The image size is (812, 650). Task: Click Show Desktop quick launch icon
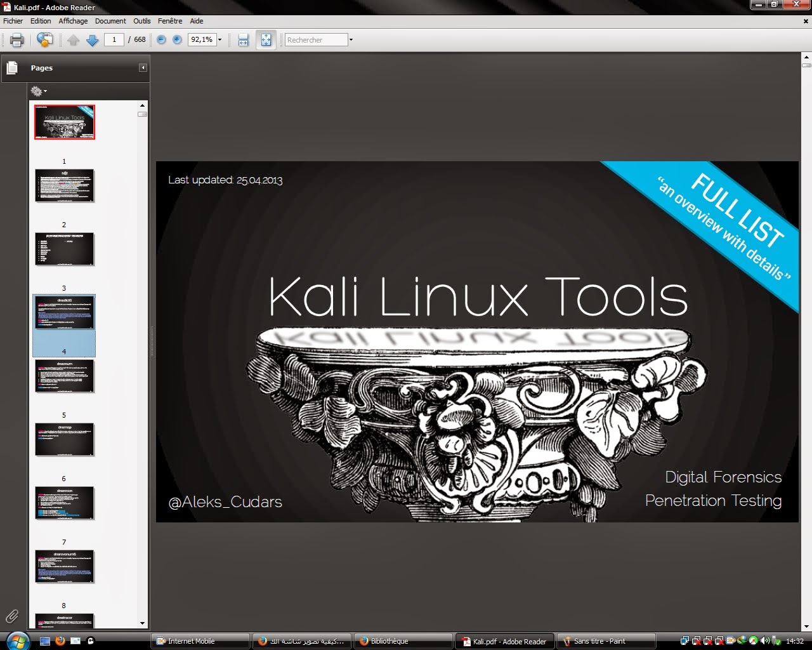point(45,641)
